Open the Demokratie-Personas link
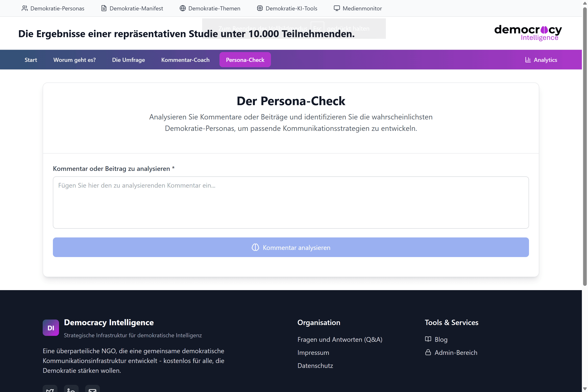Screen dimensions: 588x392 click(x=53, y=8)
